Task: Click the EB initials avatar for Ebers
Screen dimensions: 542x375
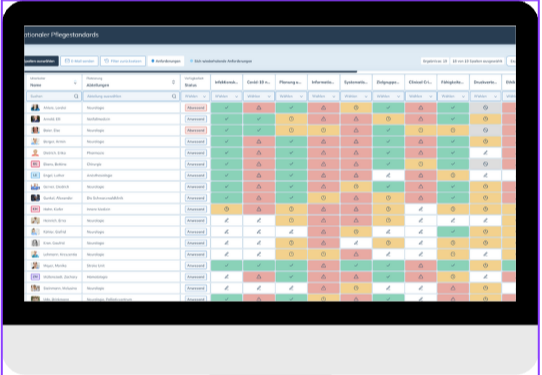Action: coord(35,164)
